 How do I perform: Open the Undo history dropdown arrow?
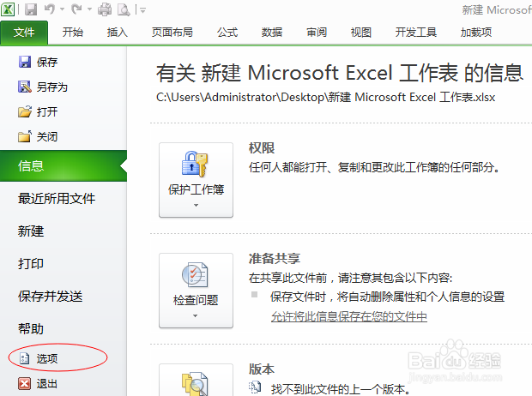click(63, 9)
